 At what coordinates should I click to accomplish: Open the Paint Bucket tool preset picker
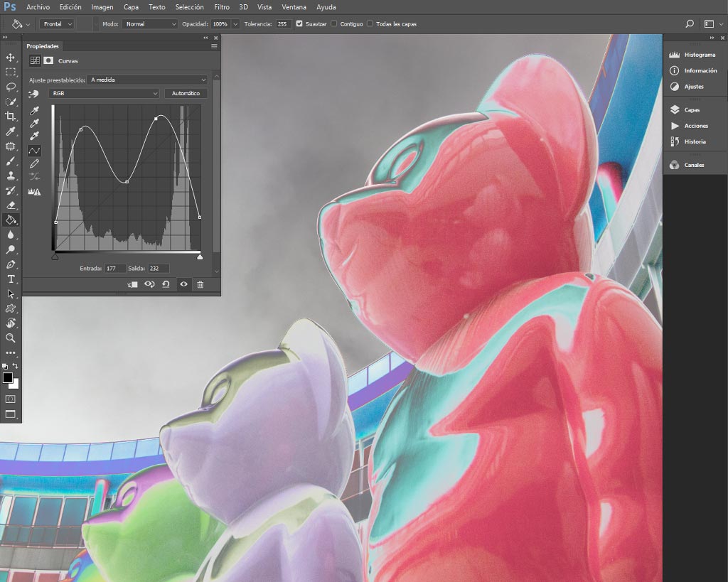pyautogui.click(x=21, y=23)
